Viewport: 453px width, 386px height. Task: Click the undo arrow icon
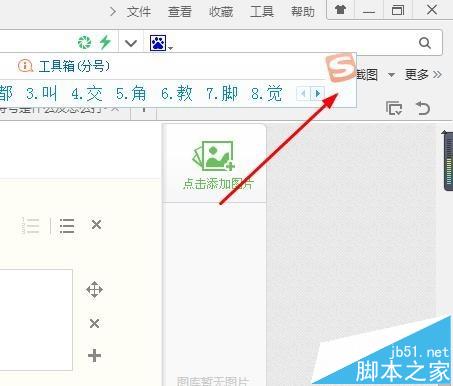point(423,108)
